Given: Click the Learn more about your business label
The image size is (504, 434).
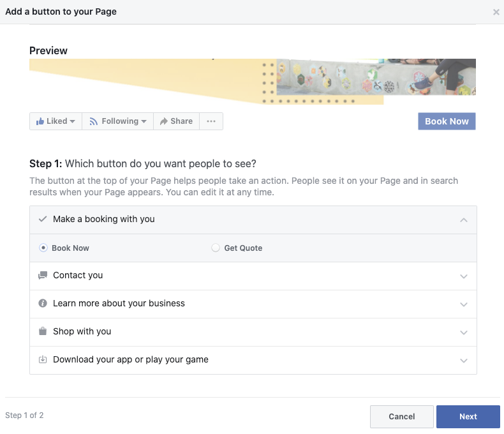Looking at the screenshot, I should pyautogui.click(x=119, y=303).
